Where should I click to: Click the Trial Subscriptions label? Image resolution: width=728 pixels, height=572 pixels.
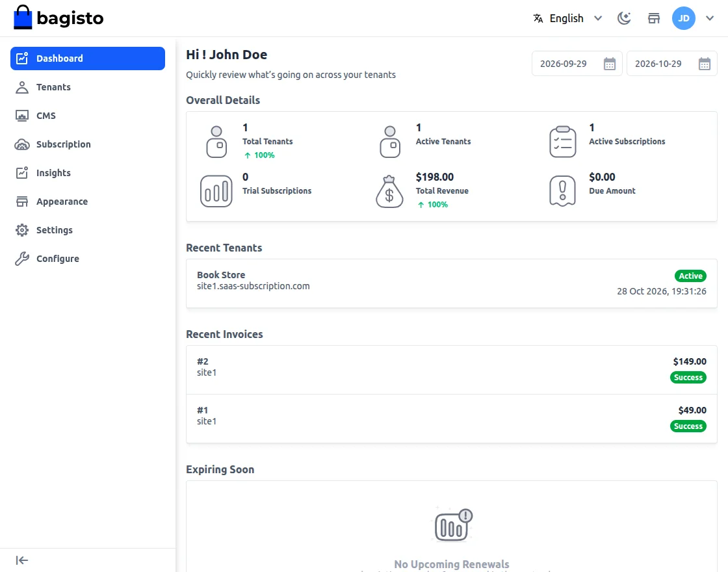point(277,191)
